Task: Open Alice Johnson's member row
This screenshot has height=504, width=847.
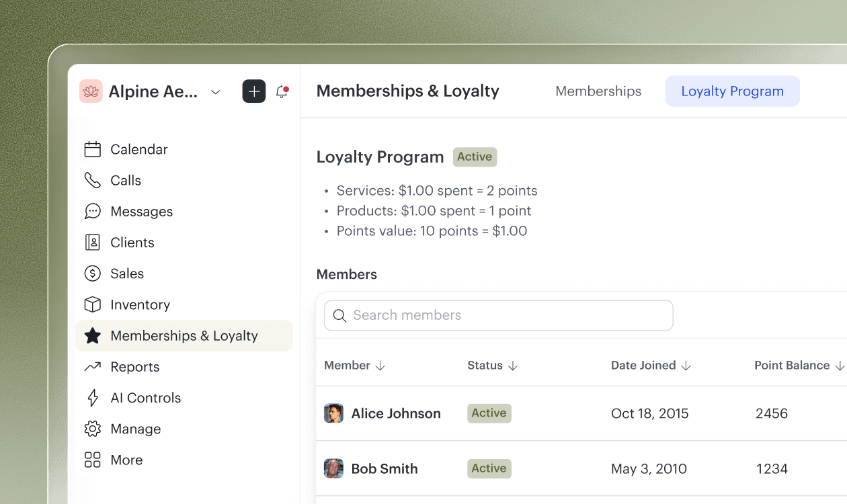Action: (x=395, y=413)
